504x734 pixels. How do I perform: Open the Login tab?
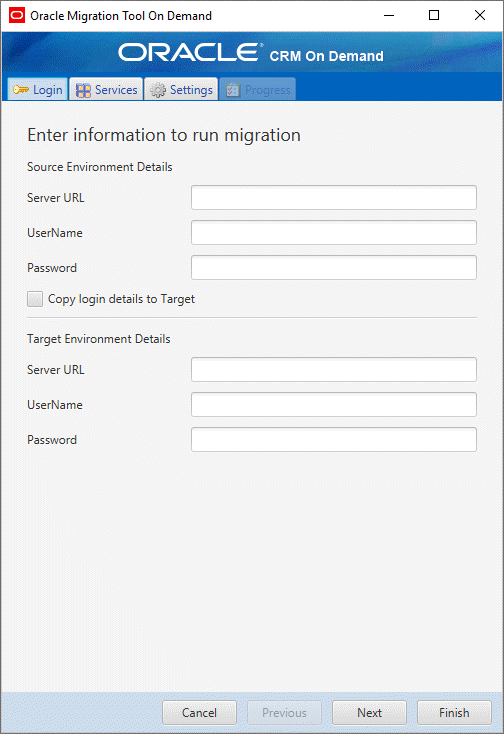click(x=38, y=89)
